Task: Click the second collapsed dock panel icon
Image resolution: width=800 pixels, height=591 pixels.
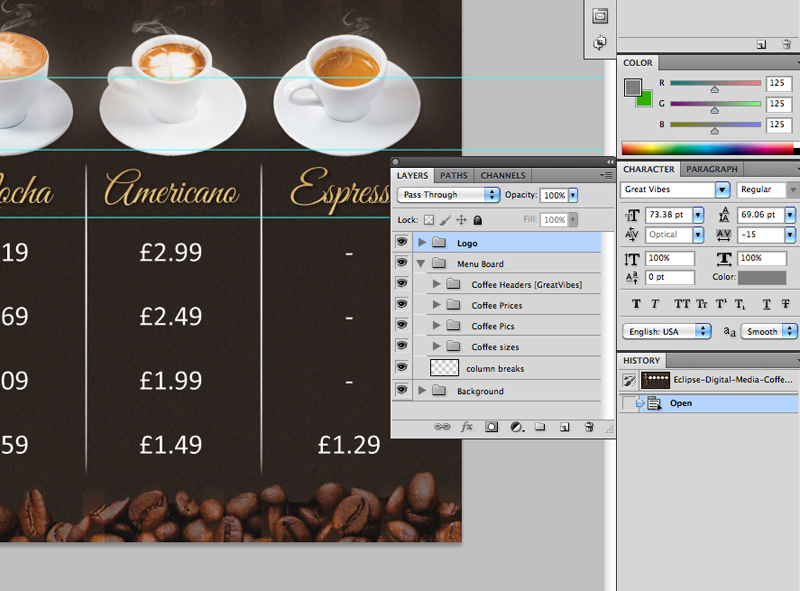Action: coord(600,42)
